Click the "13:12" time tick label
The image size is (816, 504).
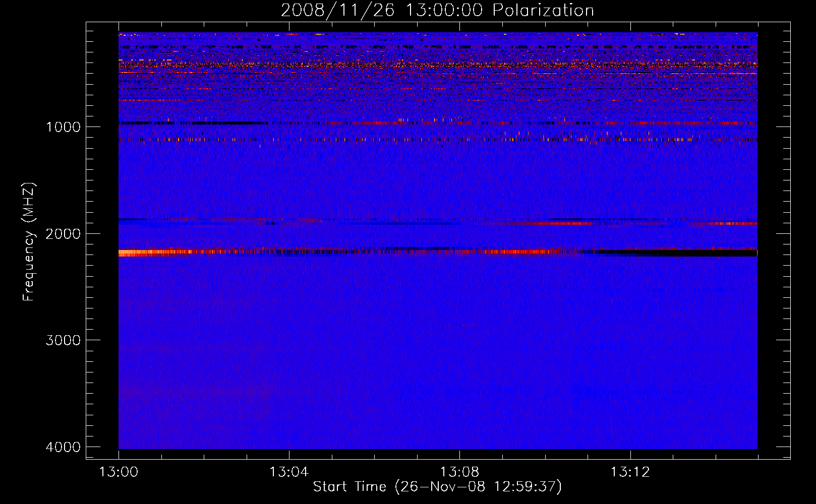point(630,472)
